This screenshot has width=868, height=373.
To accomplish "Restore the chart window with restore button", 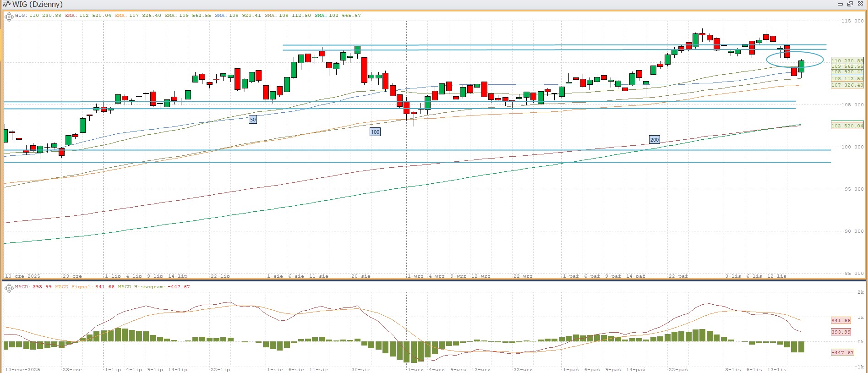I will (x=850, y=4).
